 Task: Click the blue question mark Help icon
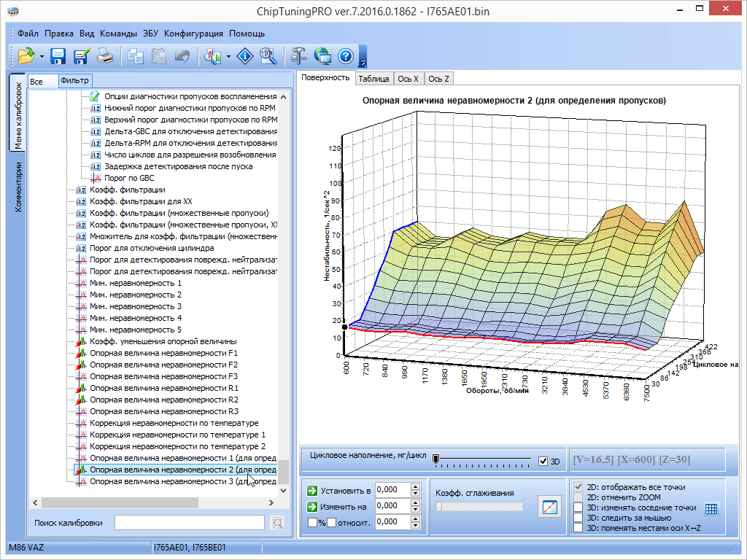[x=346, y=55]
